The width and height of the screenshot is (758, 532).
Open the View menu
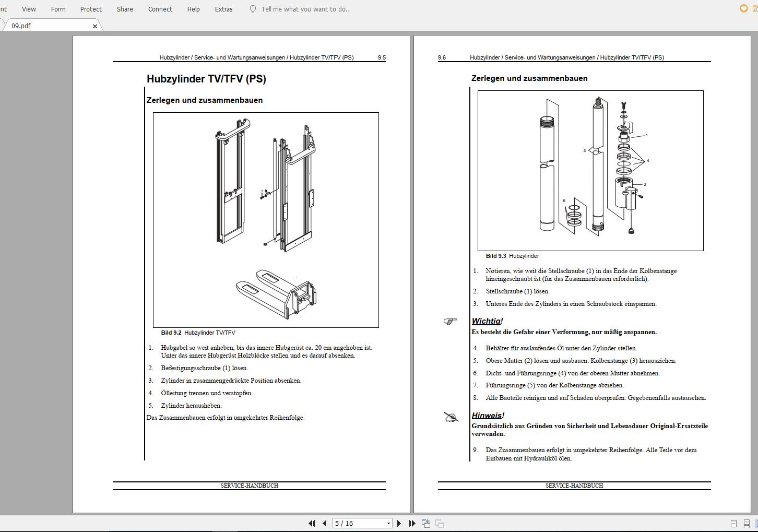(29, 9)
